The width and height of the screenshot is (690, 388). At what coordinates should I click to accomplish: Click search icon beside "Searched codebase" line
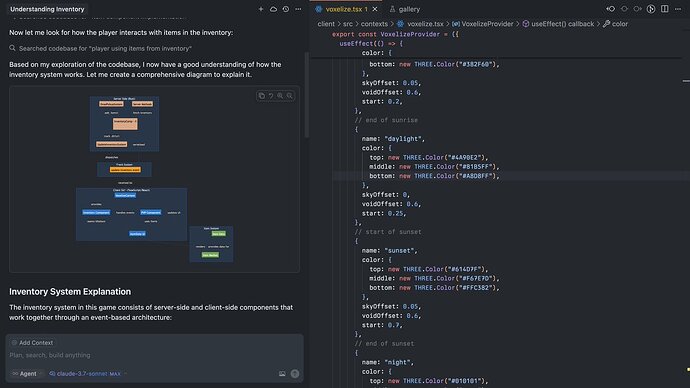pos(12,48)
